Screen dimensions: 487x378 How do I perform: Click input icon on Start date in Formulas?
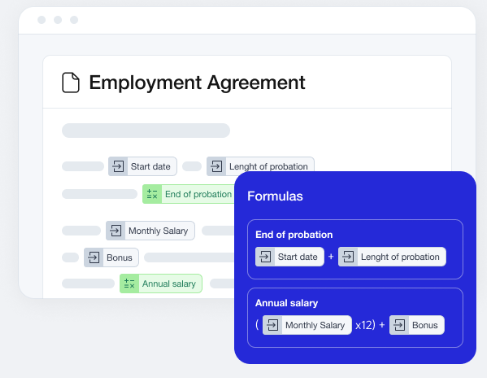pyautogui.click(x=265, y=257)
